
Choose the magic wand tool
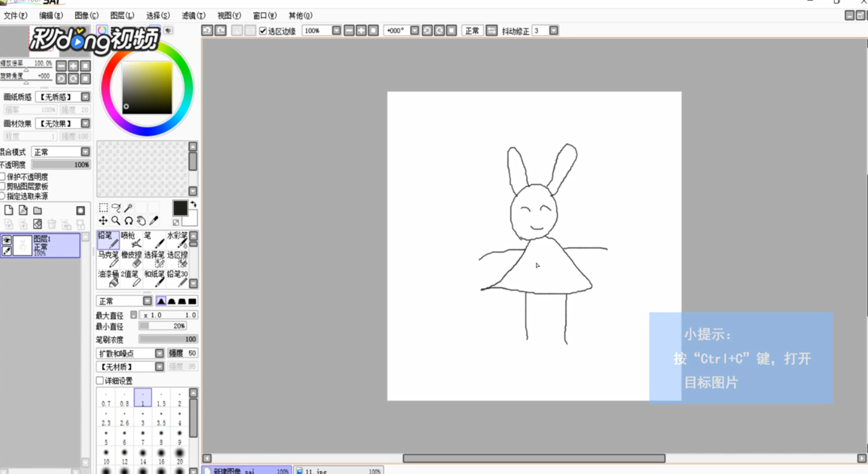[x=129, y=208]
